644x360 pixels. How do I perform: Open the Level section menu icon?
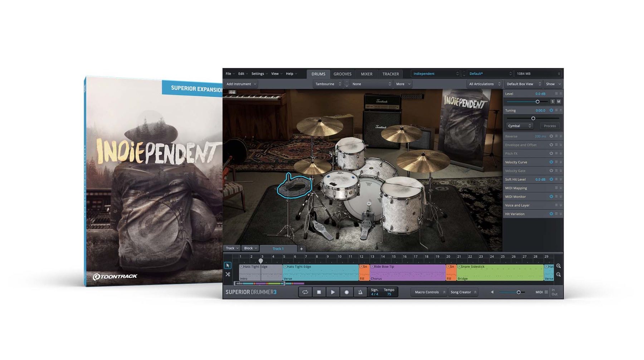tap(556, 93)
